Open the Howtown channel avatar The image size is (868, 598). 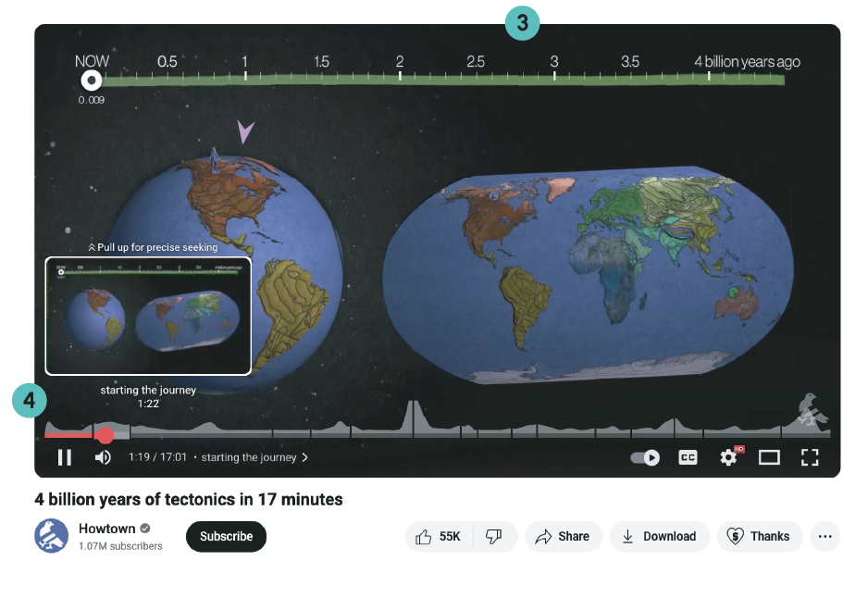(52, 536)
